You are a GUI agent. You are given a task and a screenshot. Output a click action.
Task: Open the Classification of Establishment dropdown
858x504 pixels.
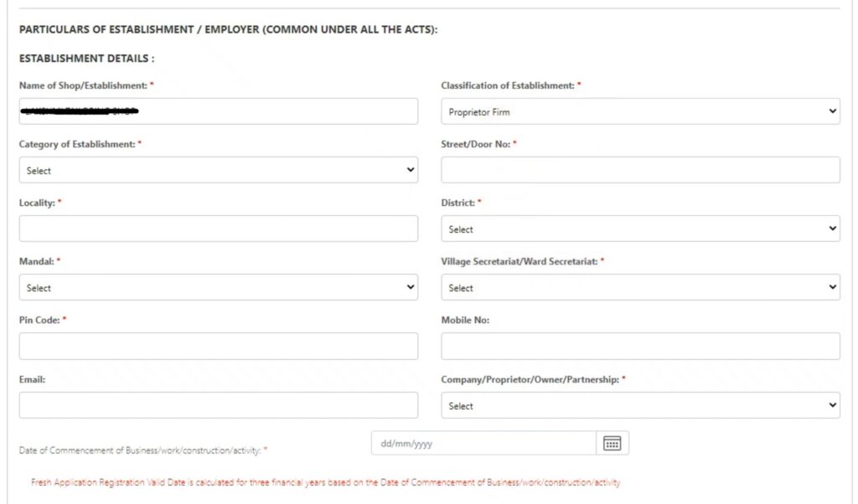click(x=639, y=111)
